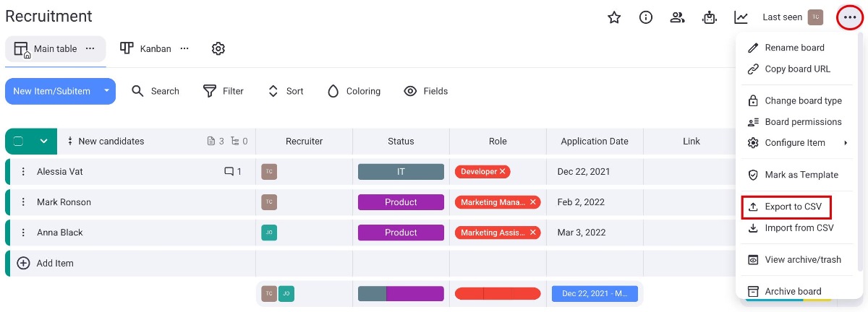Click the Recruiter column header

tap(304, 141)
